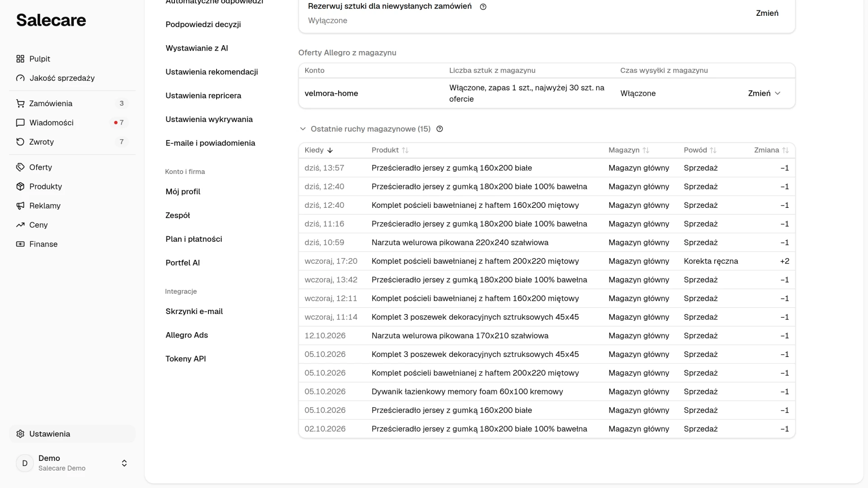Click help icon beside Ostatnie ruchy magazynowe
Image resolution: width=868 pixels, height=488 pixels.
coord(439,129)
